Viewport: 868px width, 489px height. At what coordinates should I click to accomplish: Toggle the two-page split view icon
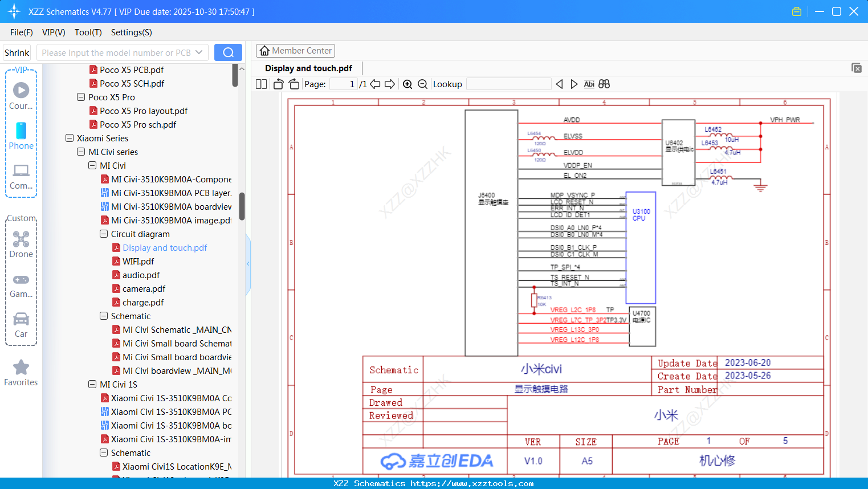tap(261, 84)
